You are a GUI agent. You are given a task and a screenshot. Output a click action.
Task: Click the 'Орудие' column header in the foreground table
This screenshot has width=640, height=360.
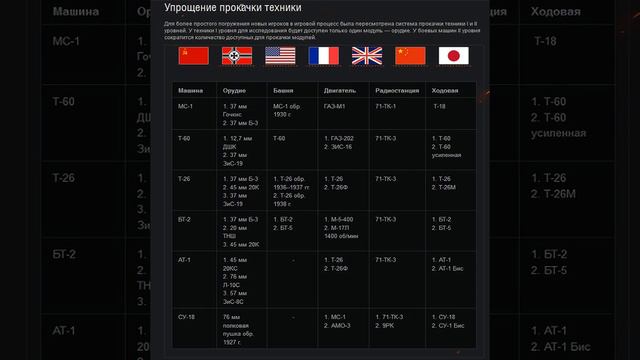pyautogui.click(x=234, y=91)
